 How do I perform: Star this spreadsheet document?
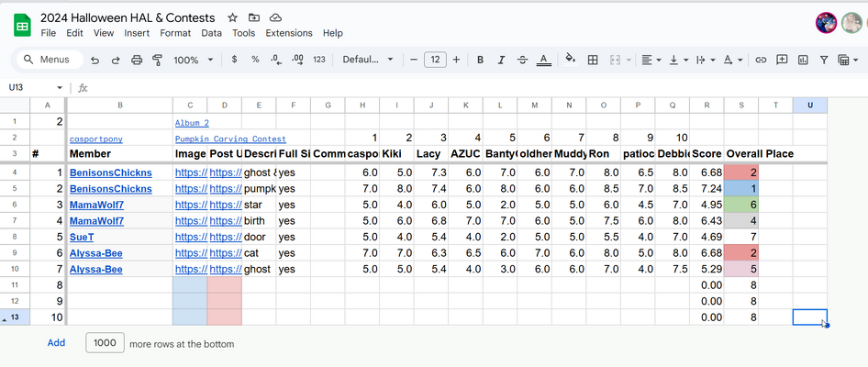pos(232,17)
